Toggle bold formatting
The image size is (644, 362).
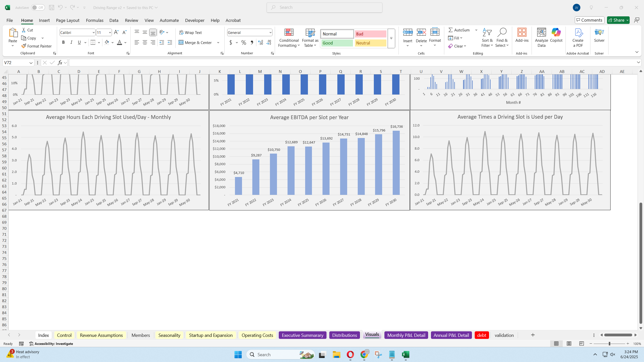pyautogui.click(x=63, y=42)
